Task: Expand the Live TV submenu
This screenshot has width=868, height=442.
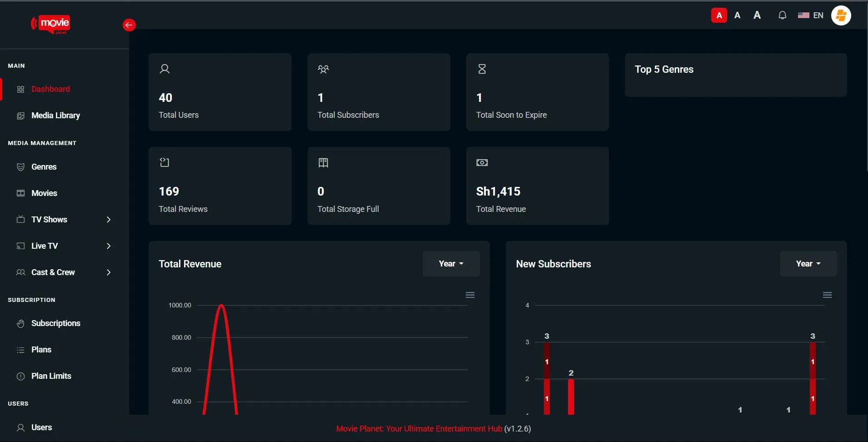Action: point(108,246)
